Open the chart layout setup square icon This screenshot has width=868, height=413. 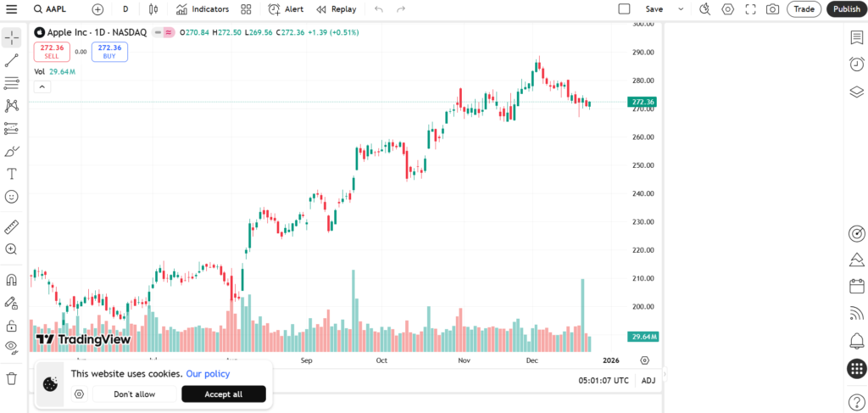pos(625,8)
